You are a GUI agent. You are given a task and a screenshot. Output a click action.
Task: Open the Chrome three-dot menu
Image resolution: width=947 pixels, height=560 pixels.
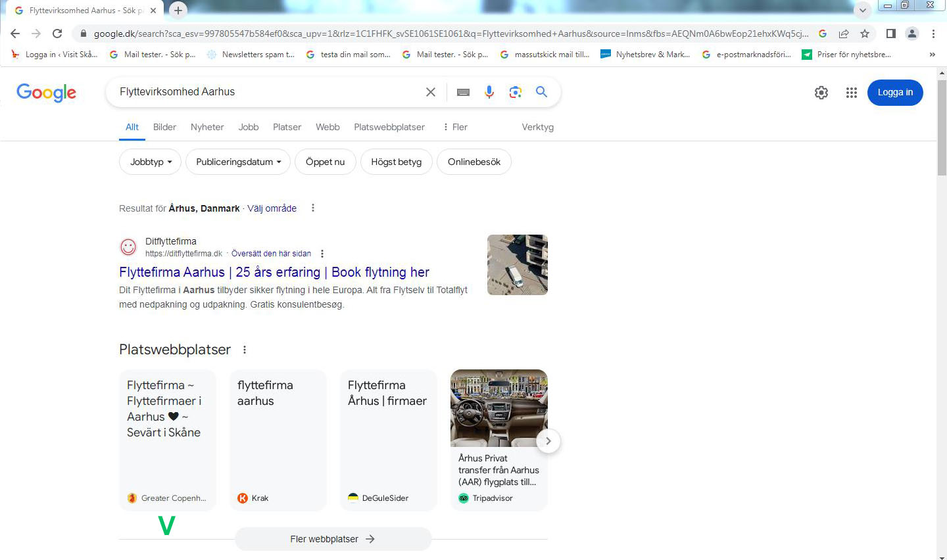click(933, 34)
